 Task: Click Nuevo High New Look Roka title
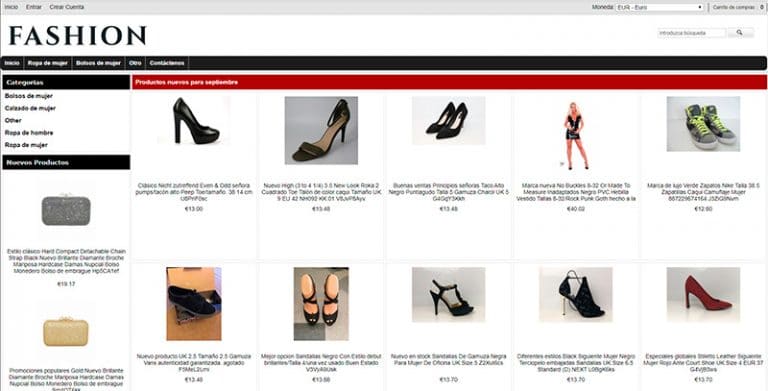321,192
